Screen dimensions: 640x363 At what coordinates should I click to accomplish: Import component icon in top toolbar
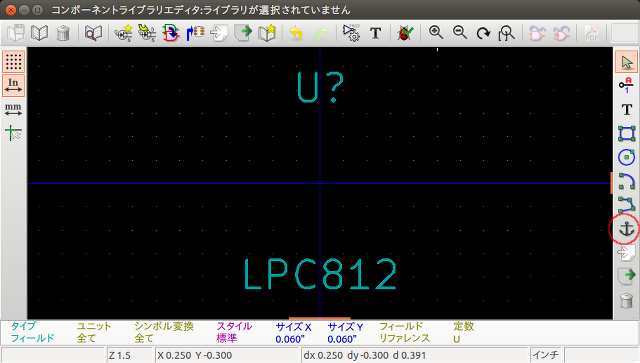(219, 33)
